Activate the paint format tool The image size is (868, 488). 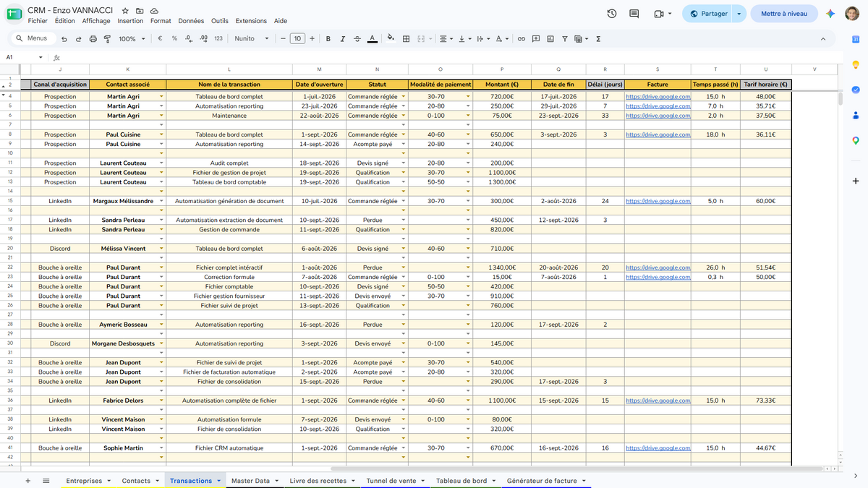[x=107, y=39]
